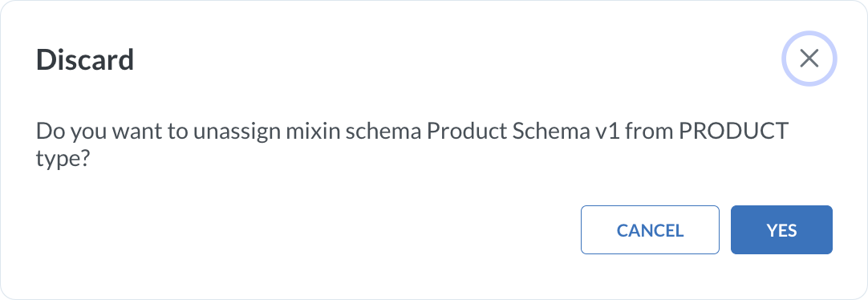
Task: Click the word PRODUCT in the message
Action: tap(733, 132)
